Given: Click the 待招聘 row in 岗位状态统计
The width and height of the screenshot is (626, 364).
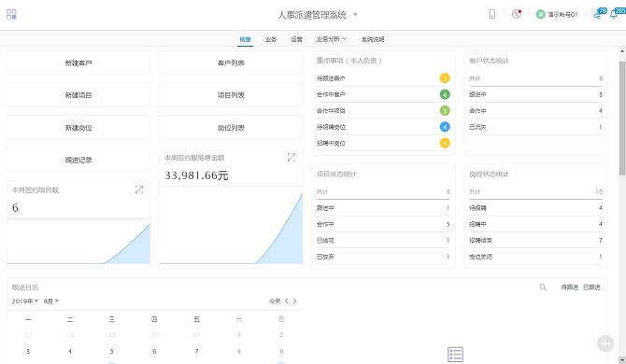Looking at the screenshot, I should click(535, 208).
